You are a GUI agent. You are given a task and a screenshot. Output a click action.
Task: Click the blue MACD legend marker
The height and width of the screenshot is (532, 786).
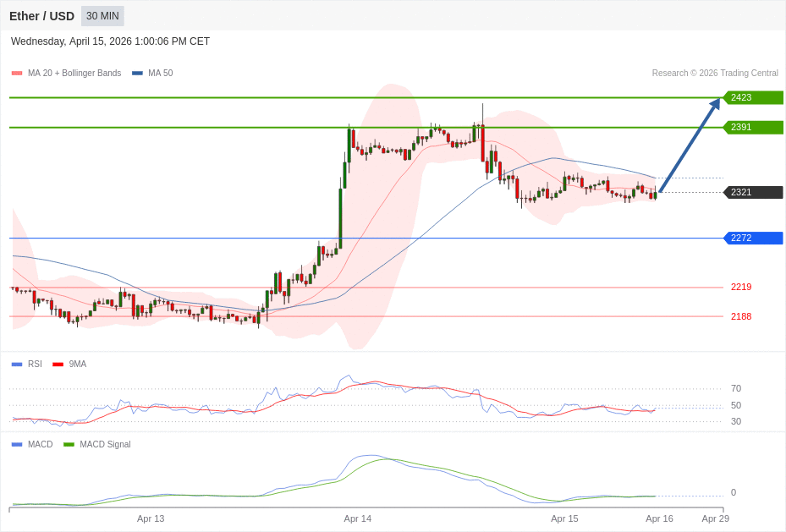point(17,445)
